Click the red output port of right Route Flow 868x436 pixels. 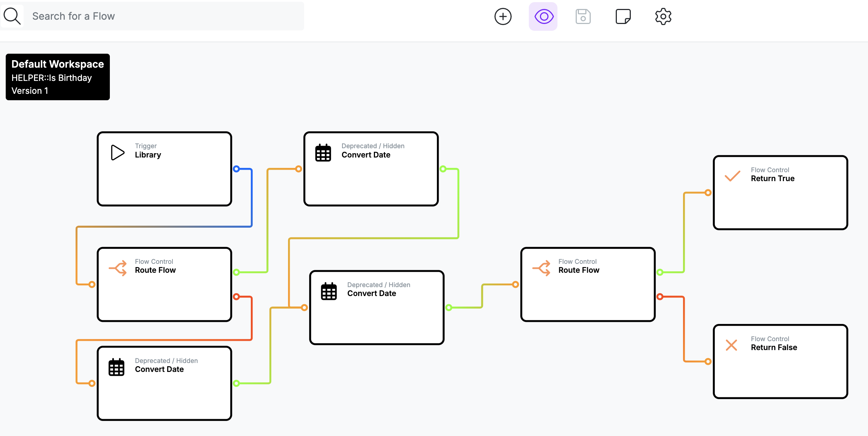point(660,296)
